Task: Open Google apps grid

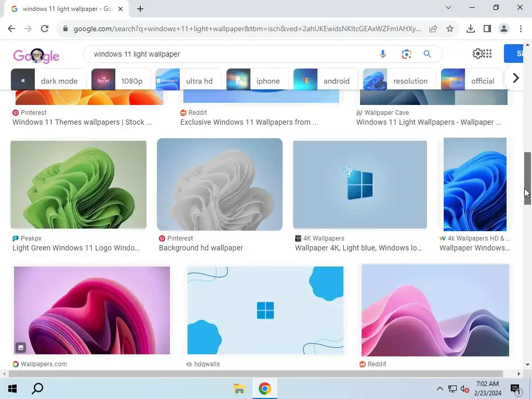Action: (x=487, y=54)
